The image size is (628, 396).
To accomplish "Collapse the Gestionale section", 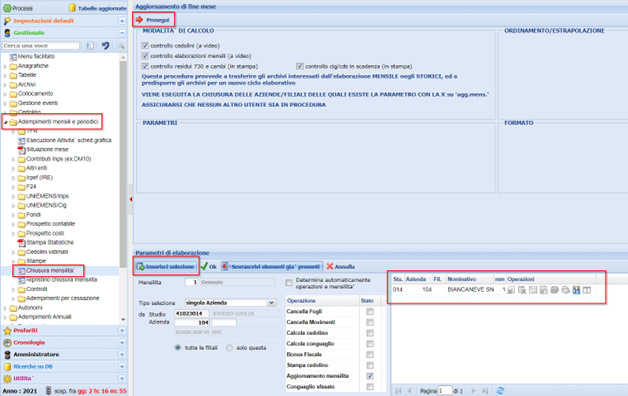I will [122, 33].
